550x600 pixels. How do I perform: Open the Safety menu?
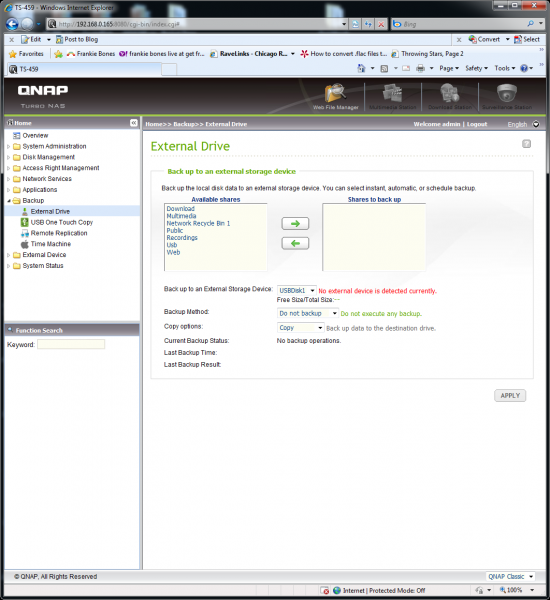tap(477, 68)
